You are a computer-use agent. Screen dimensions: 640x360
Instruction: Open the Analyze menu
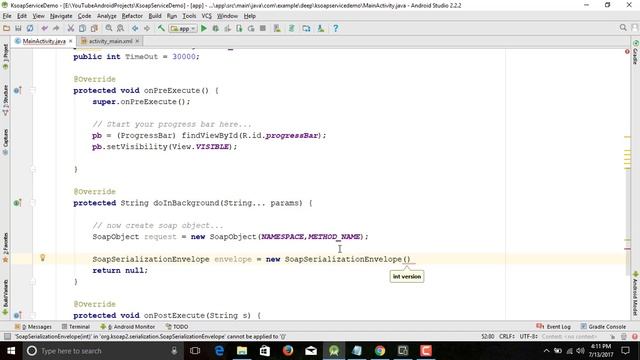coord(107,16)
